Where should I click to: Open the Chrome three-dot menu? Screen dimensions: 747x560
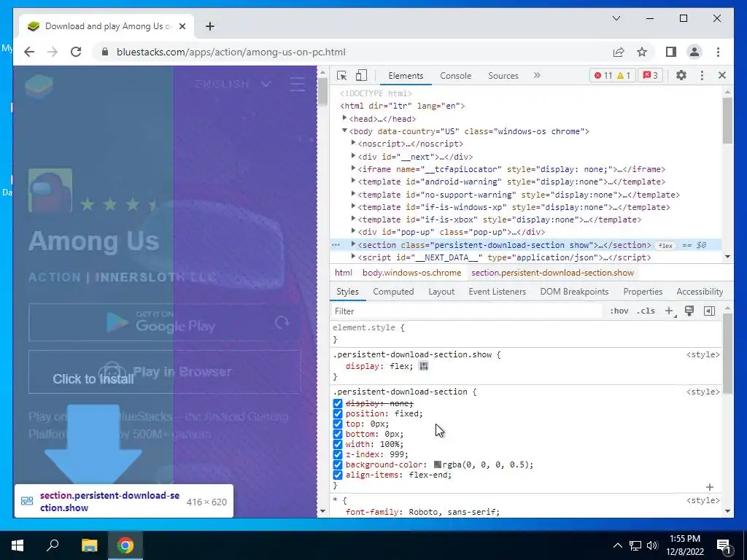point(718,52)
